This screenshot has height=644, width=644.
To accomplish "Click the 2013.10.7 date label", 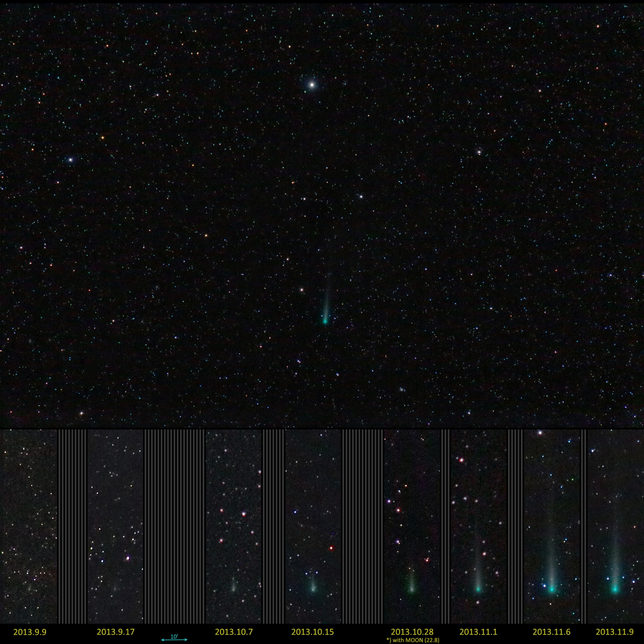I will pos(234,632).
